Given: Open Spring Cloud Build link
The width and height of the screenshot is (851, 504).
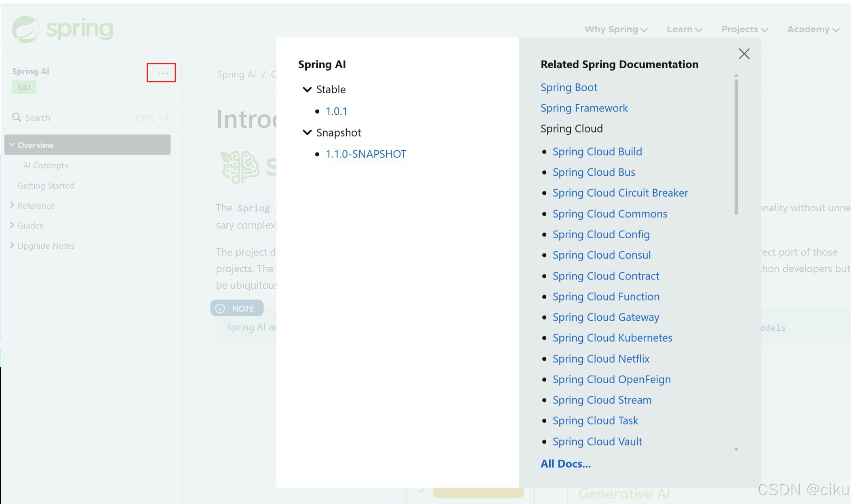Looking at the screenshot, I should tap(597, 151).
